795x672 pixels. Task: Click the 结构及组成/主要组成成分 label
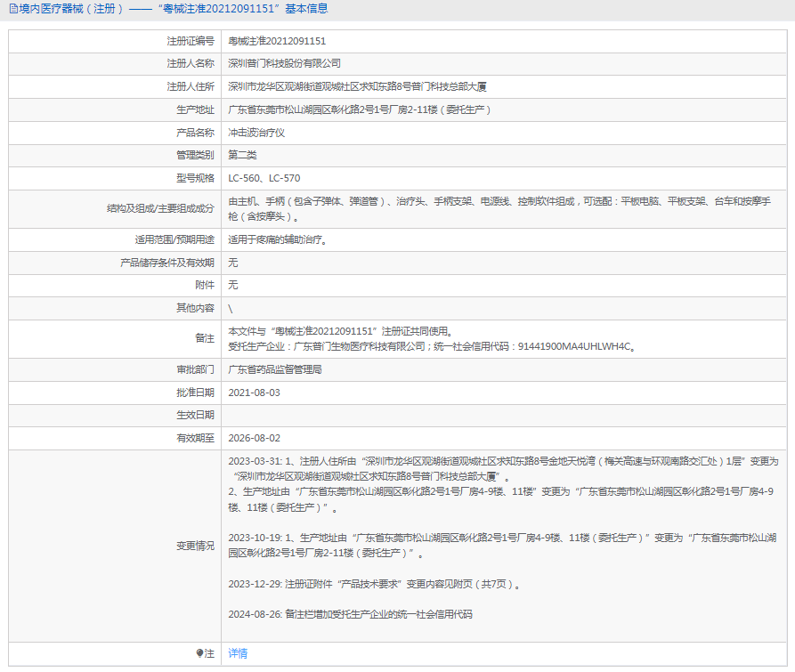point(161,209)
